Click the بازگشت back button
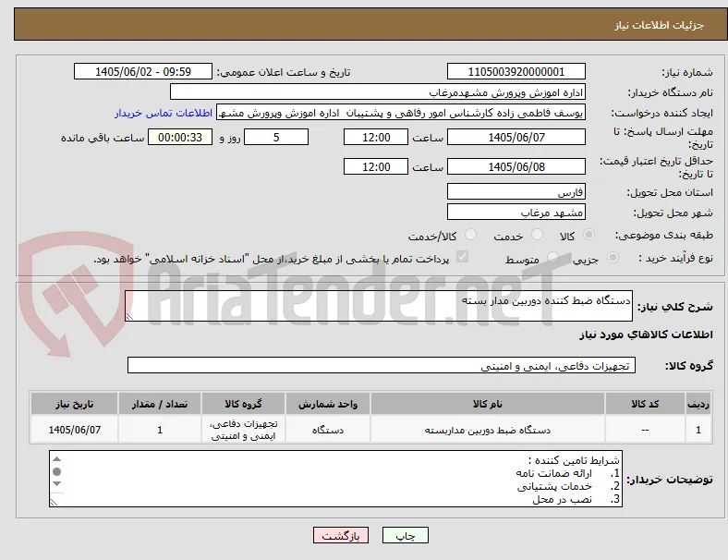This screenshot has height=560, width=728. pyautogui.click(x=341, y=535)
